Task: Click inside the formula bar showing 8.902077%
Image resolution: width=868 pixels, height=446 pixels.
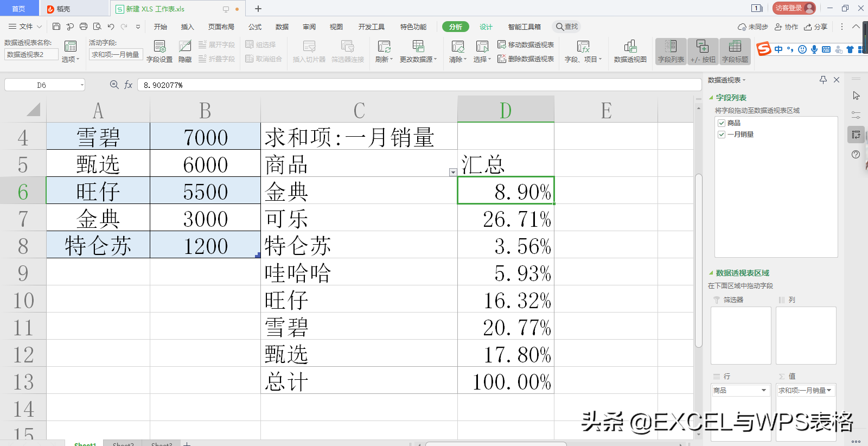Action: point(419,85)
